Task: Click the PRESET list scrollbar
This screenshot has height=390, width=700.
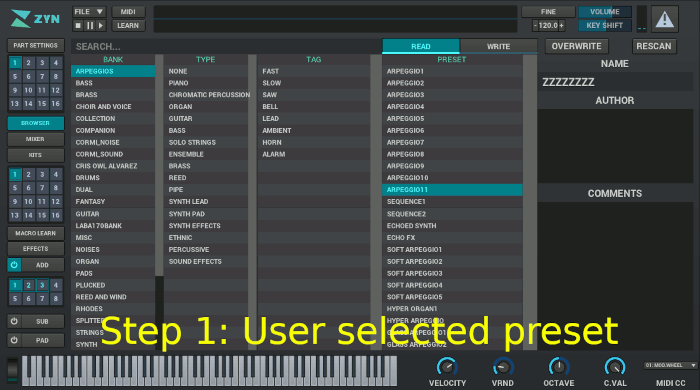Action: tap(530, 202)
